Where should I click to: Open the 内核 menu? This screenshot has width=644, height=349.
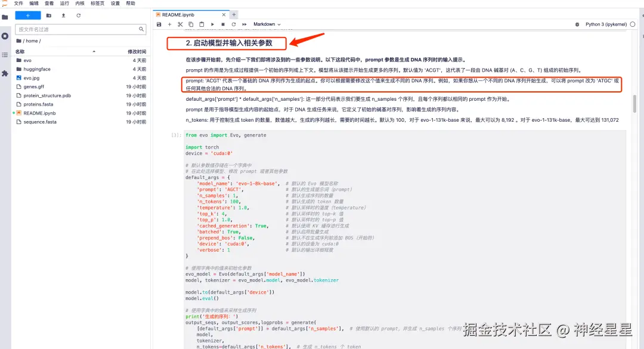point(80,4)
